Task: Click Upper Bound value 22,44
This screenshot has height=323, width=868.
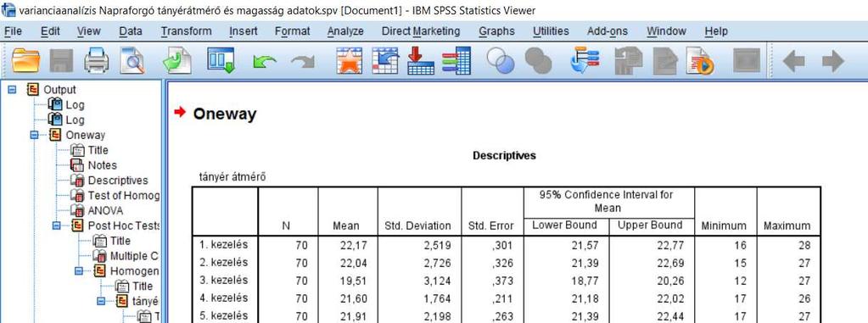Action: [669, 316]
